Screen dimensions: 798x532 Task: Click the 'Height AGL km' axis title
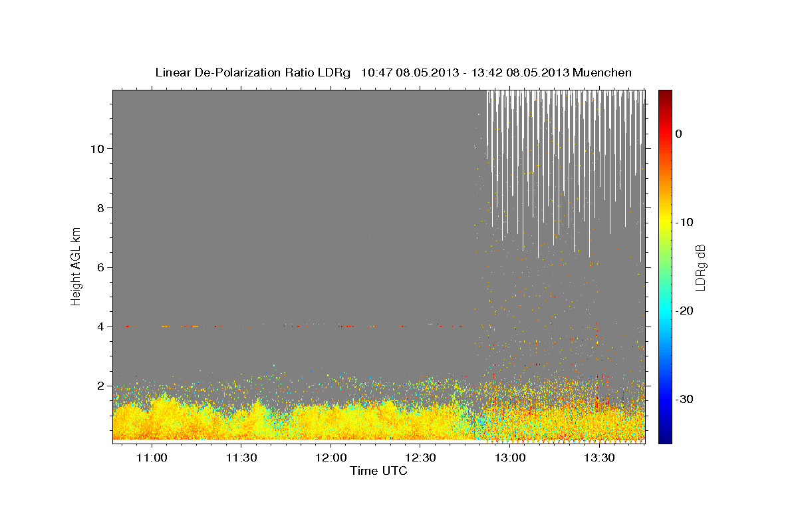pos(76,266)
